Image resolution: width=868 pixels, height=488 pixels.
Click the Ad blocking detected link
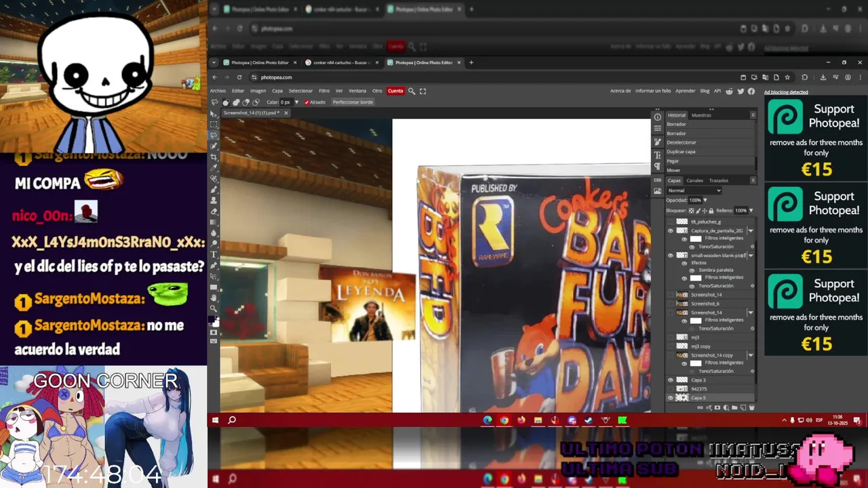tap(786, 92)
